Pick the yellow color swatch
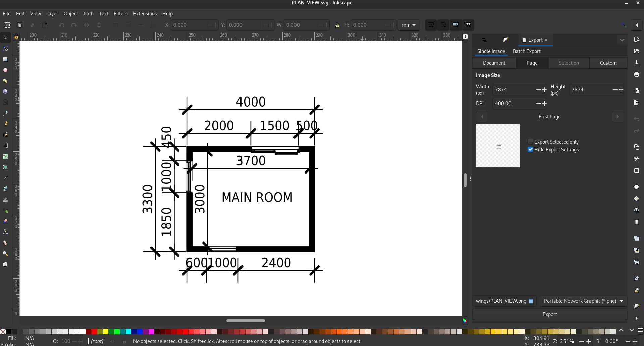The width and height of the screenshot is (644, 346). (x=106, y=332)
